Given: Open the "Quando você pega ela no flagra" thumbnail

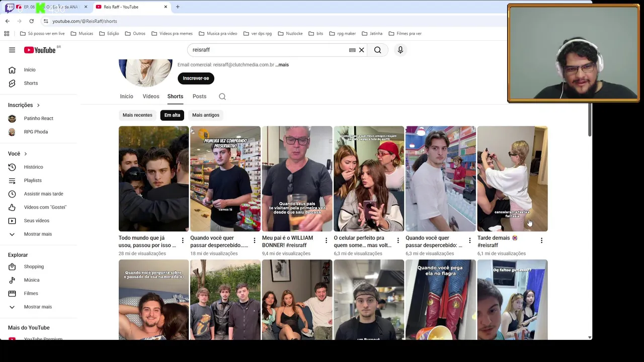Looking at the screenshot, I should [441, 300].
